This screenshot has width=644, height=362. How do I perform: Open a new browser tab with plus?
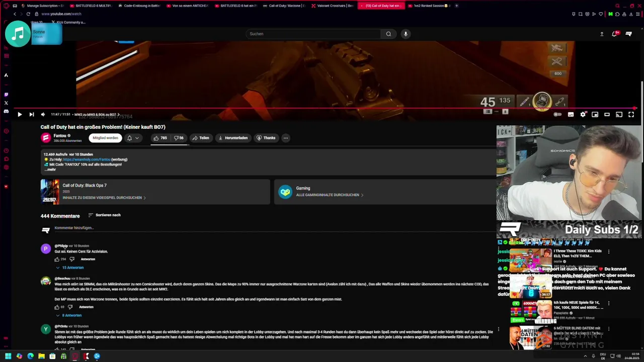(x=456, y=6)
